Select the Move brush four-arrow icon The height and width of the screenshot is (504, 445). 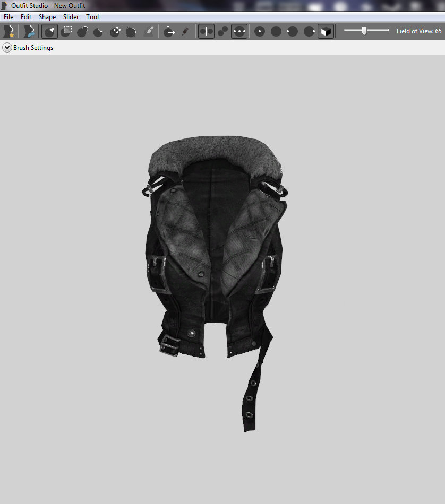116,31
